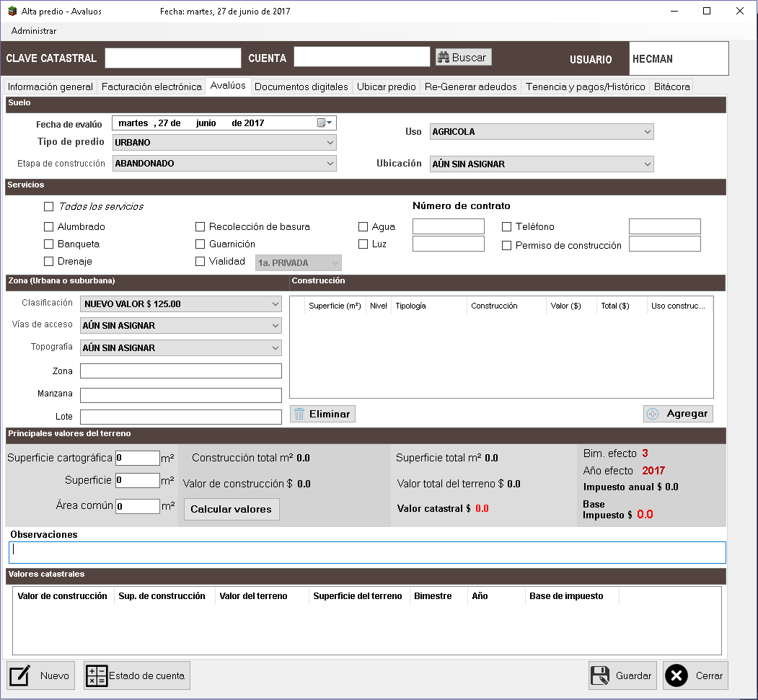Open Estado de cuenta calculator button

[x=137, y=675]
